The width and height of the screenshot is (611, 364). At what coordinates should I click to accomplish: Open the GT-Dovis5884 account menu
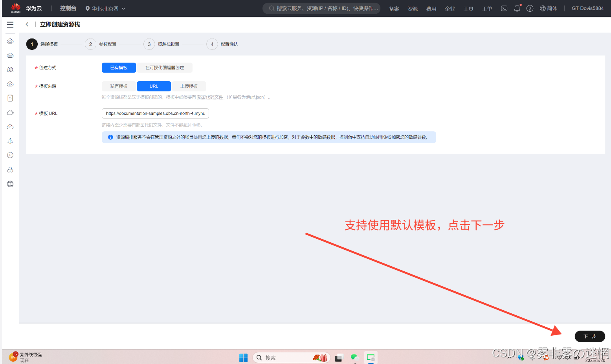click(x=587, y=8)
